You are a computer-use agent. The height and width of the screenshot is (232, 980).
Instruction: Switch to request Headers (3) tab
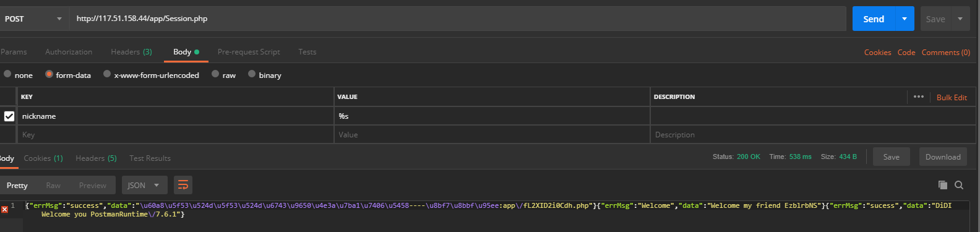click(131, 52)
